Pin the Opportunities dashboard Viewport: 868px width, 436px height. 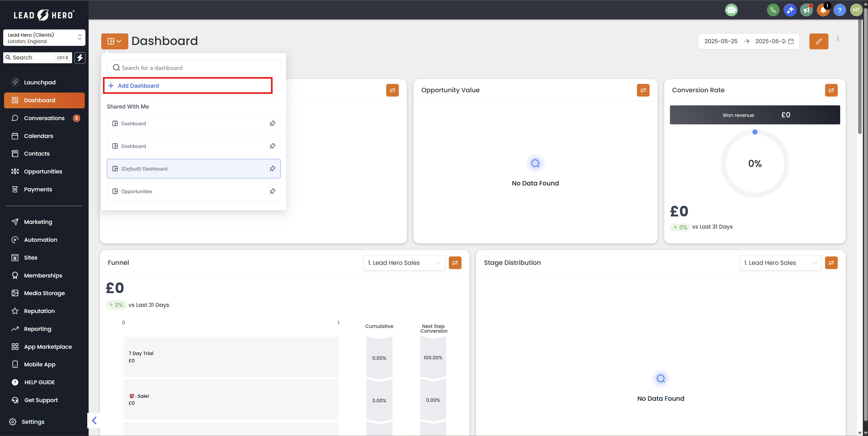coord(272,191)
